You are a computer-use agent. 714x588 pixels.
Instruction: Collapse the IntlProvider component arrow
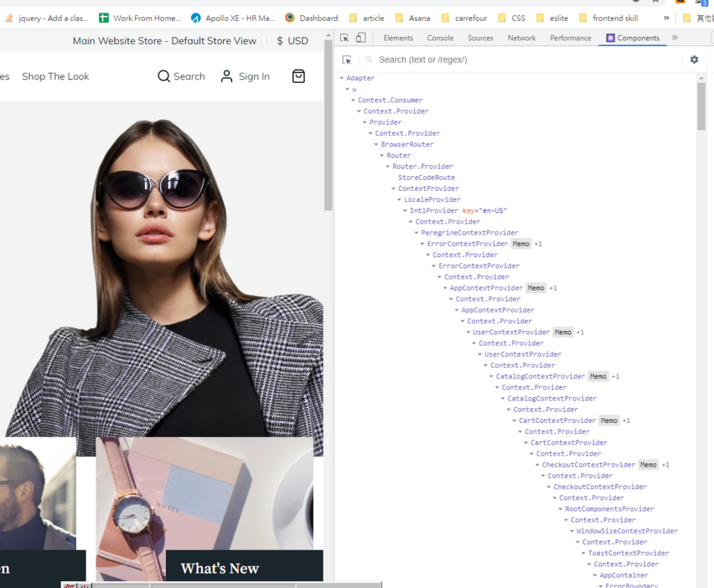click(405, 211)
